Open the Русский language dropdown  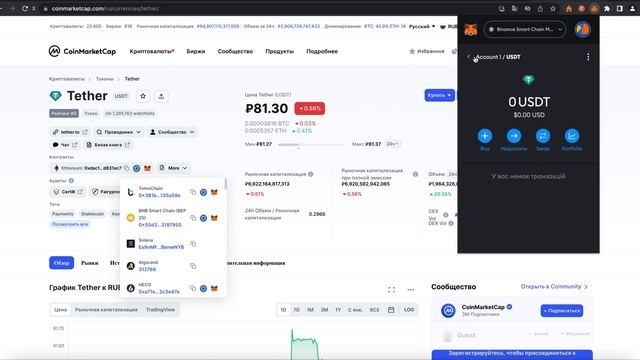click(x=422, y=27)
